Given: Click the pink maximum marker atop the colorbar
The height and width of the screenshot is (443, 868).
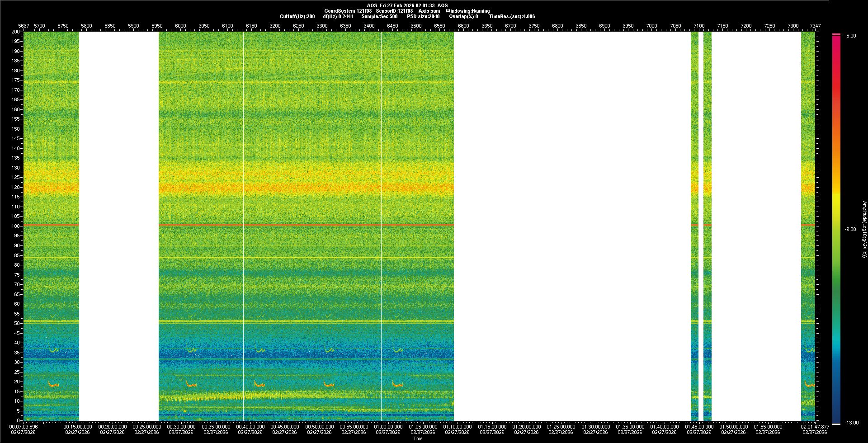Looking at the screenshot, I should [x=836, y=34].
